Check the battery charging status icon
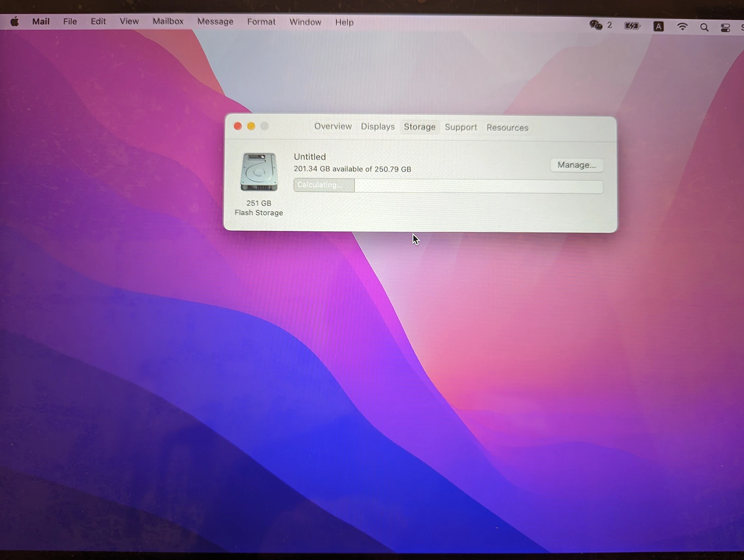This screenshot has height=560, width=744. 632,26
